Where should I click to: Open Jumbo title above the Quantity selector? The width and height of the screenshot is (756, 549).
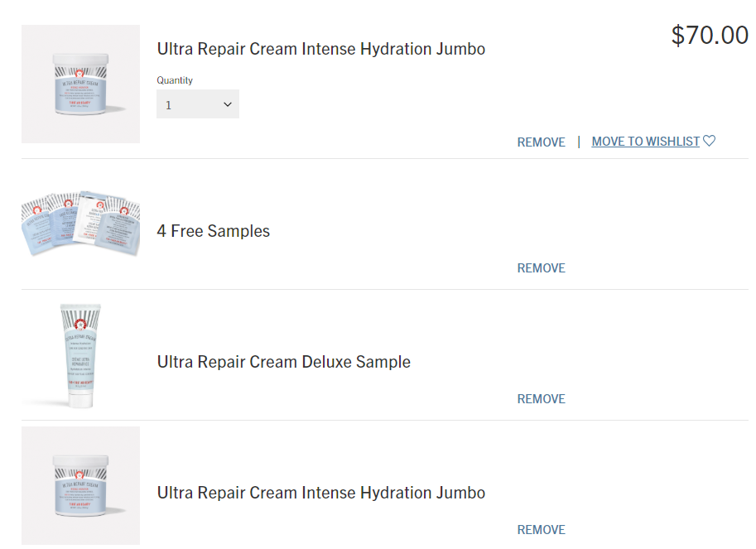pyautogui.click(x=321, y=49)
